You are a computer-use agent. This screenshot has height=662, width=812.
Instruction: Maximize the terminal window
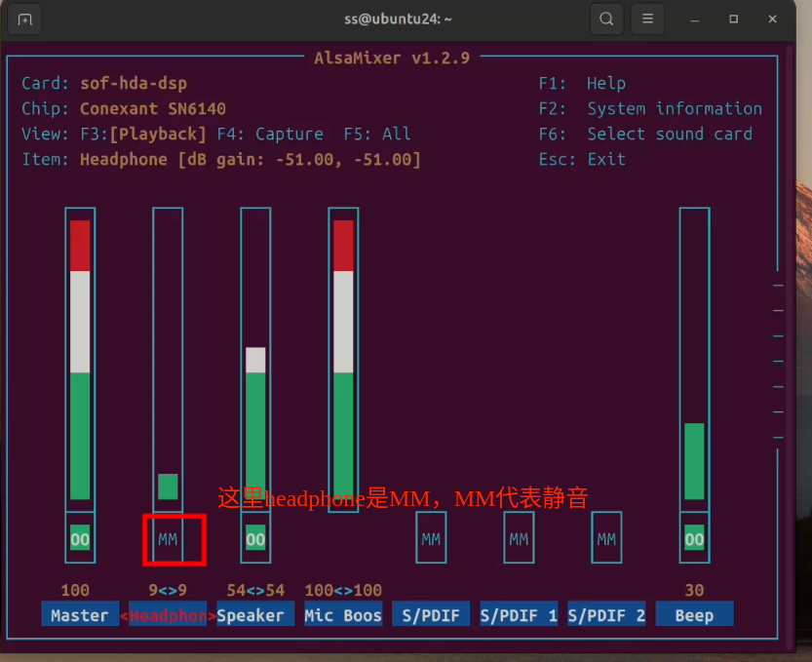click(x=733, y=19)
